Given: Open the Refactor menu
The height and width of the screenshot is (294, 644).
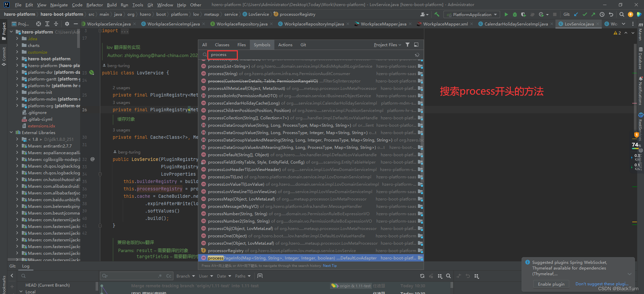Looking at the screenshot, I should click(95, 5).
